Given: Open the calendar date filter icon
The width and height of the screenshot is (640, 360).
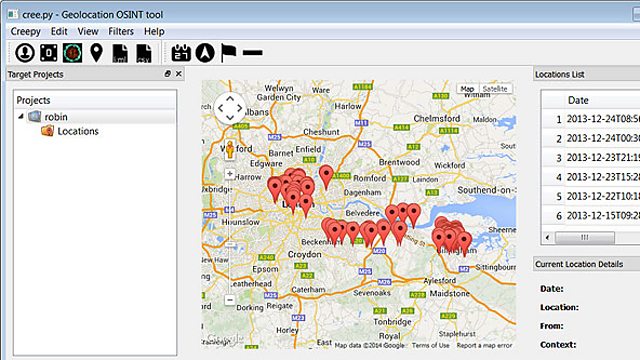Looking at the screenshot, I should tap(181, 53).
